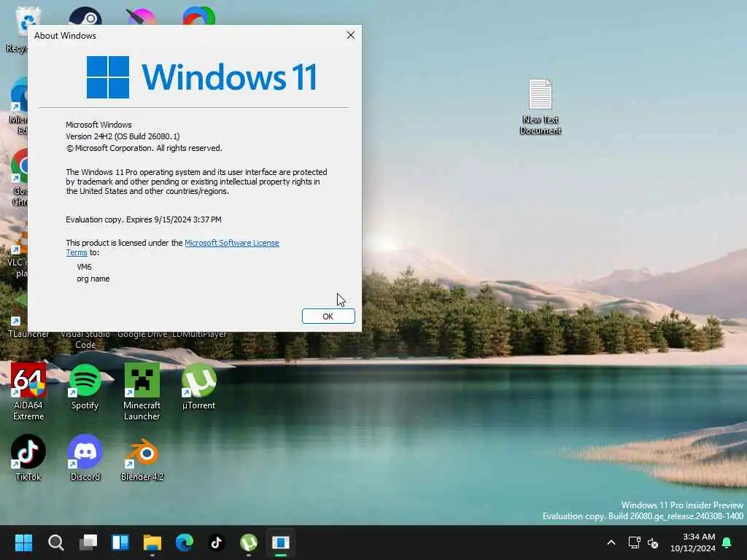The height and width of the screenshot is (560, 747).
Task: Open the Minecraft Launcher desktop icon
Action: pos(142,392)
